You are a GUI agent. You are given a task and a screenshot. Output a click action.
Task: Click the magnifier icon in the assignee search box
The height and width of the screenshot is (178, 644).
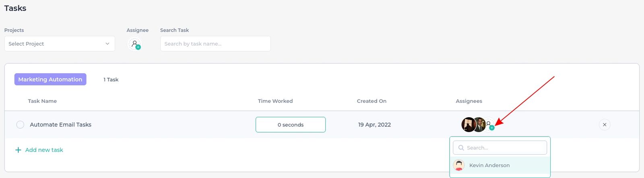click(x=461, y=148)
